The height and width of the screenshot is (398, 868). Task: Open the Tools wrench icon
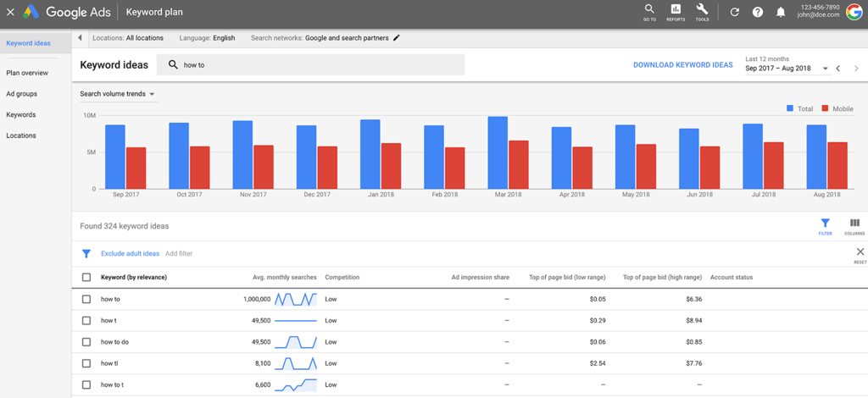point(702,12)
